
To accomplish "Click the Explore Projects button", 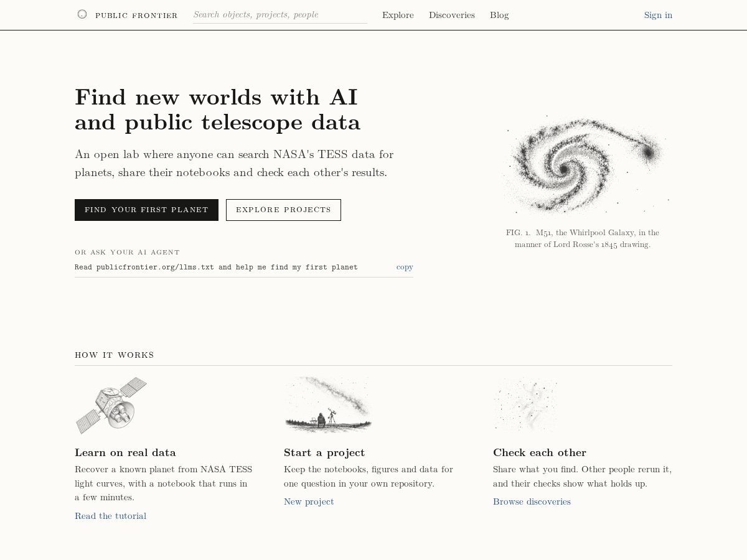I will click(x=283, y=210).
